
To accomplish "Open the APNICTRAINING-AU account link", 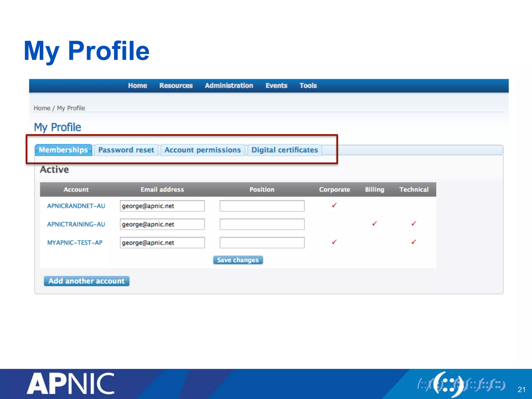I will (76, 224).
